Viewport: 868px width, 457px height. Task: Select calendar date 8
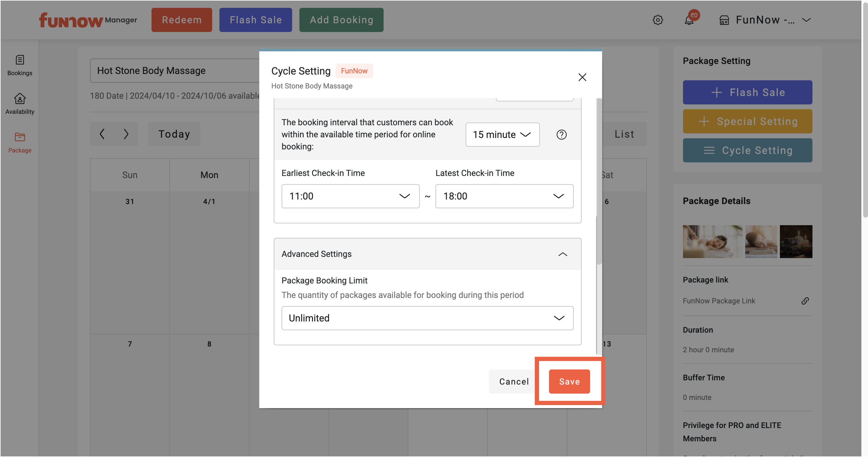point(209,344)
